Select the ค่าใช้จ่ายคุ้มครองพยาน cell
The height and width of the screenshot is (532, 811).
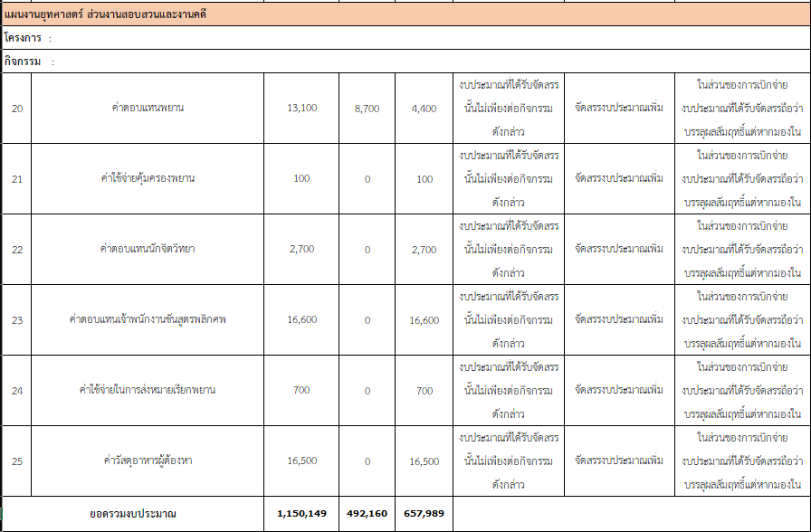pos(148,179)
